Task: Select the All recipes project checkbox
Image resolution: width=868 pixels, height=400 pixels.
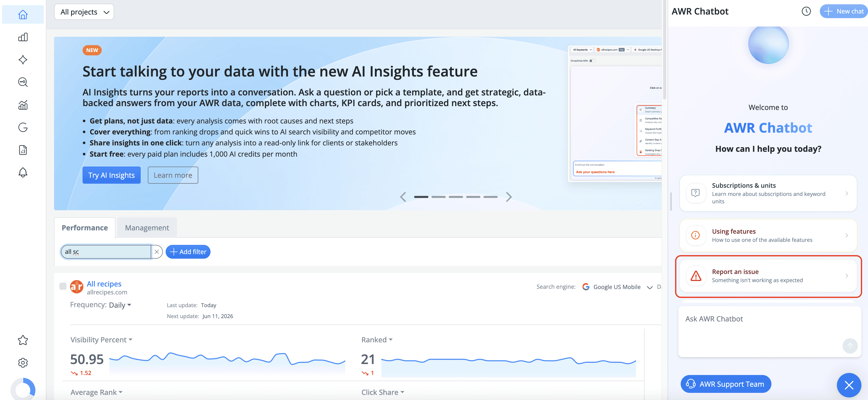Action: point(63,286)
